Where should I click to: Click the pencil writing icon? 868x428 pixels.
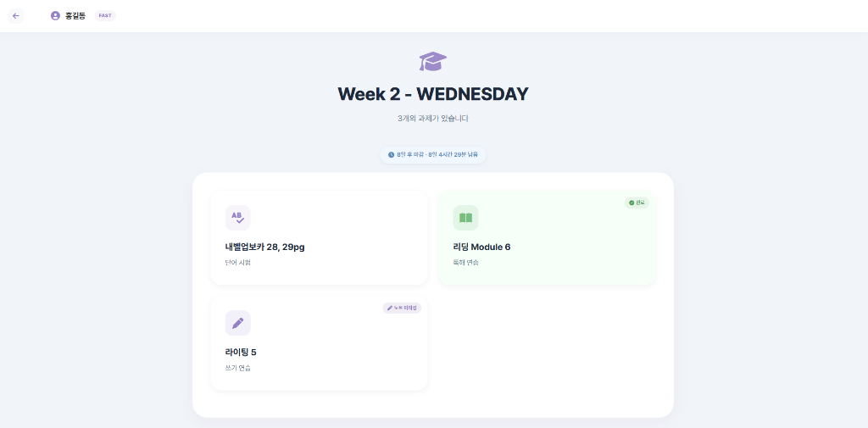[237, 323]
